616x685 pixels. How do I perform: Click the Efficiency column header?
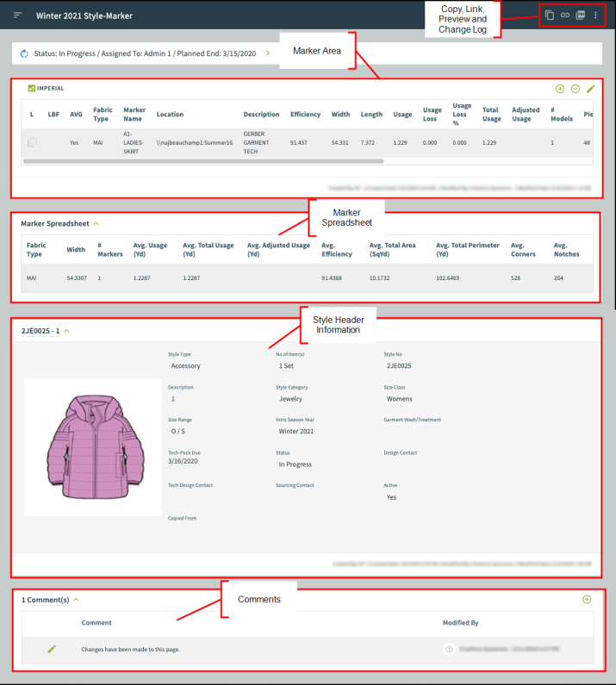(x=305, y=115)
